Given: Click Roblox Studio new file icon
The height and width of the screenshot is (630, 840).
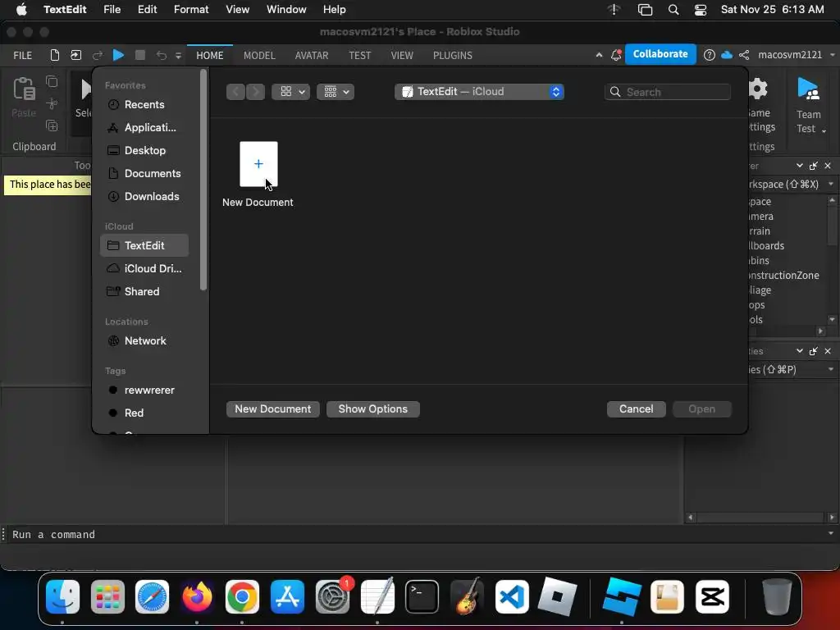Looking at the screenshot, I should coord(54,55).
